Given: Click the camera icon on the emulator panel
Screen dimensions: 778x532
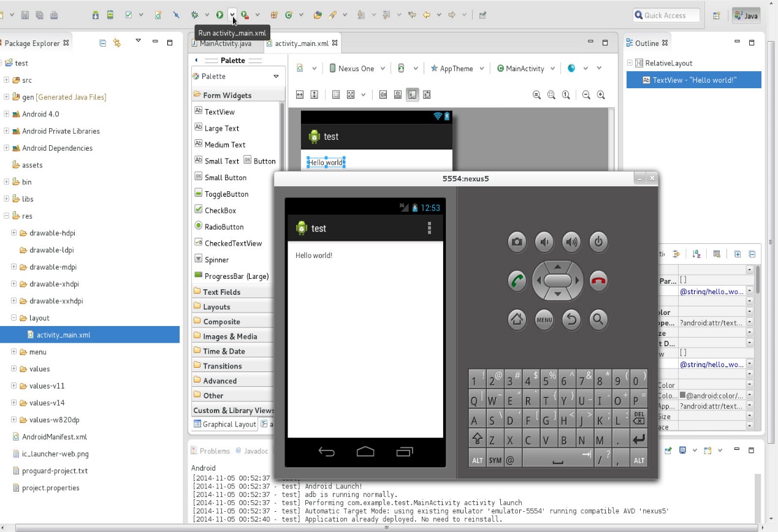Looking at the screenshot, I should [517, 241].
